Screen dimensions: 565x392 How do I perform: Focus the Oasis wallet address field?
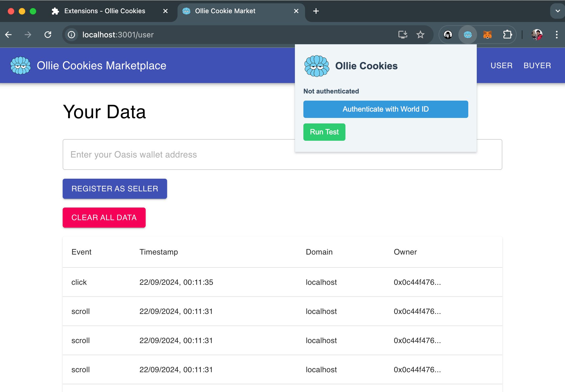(282, 154)
